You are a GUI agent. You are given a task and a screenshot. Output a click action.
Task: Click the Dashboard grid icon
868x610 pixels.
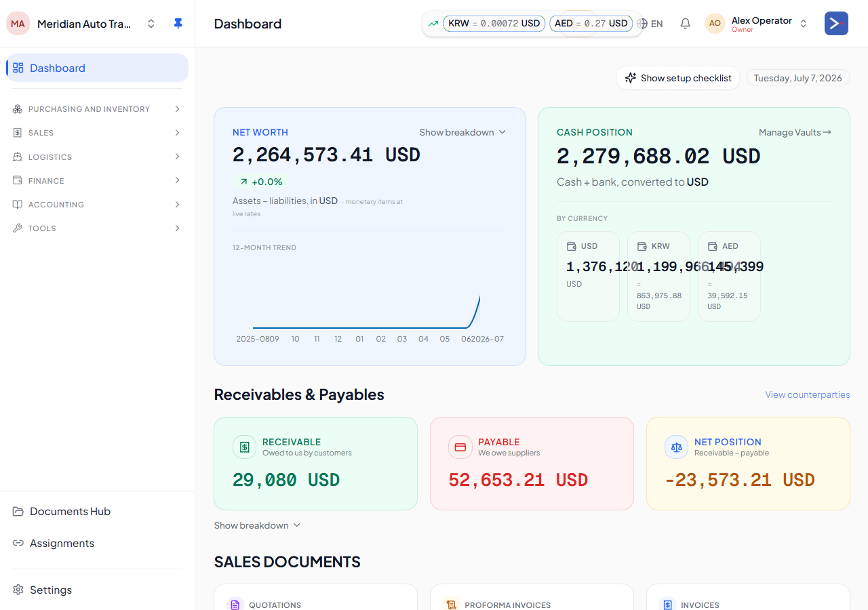tap(18, 68)
